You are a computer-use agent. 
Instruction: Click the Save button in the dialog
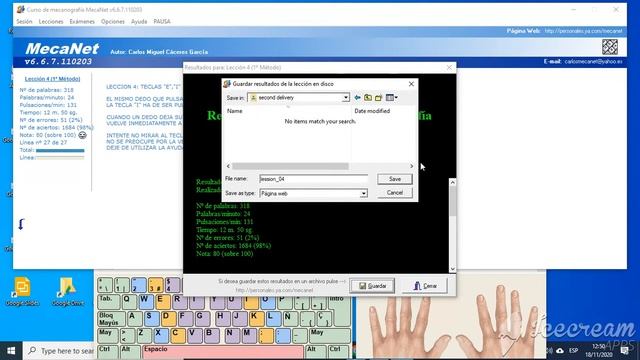click(395, 179)
